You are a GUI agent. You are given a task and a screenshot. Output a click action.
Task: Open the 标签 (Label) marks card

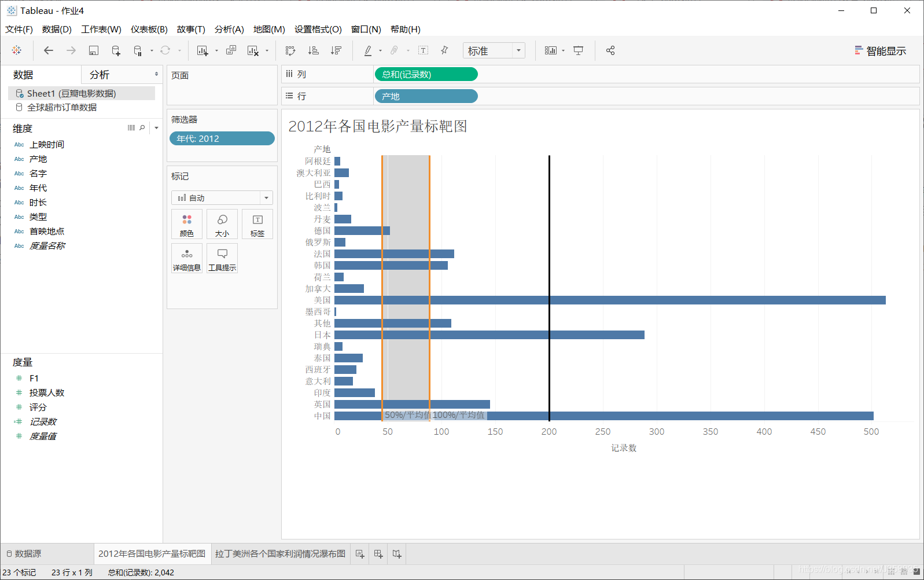click(x=257, y=224)
